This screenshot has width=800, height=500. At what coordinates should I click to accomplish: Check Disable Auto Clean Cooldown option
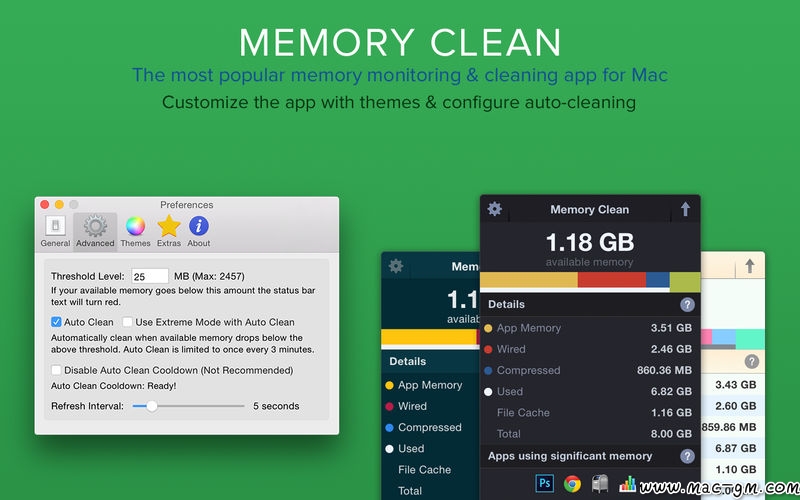pos(56,370)
